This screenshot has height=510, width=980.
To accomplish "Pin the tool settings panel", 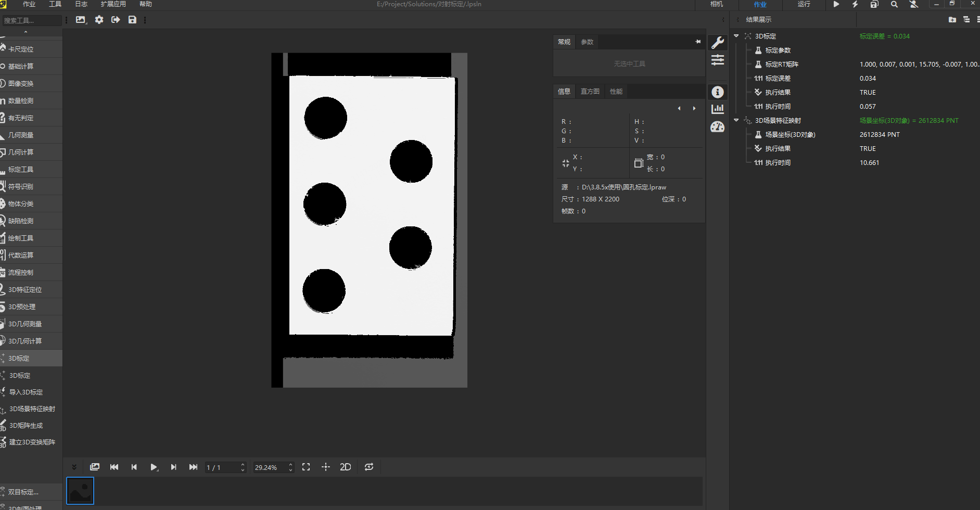I will tap(698, 42).
